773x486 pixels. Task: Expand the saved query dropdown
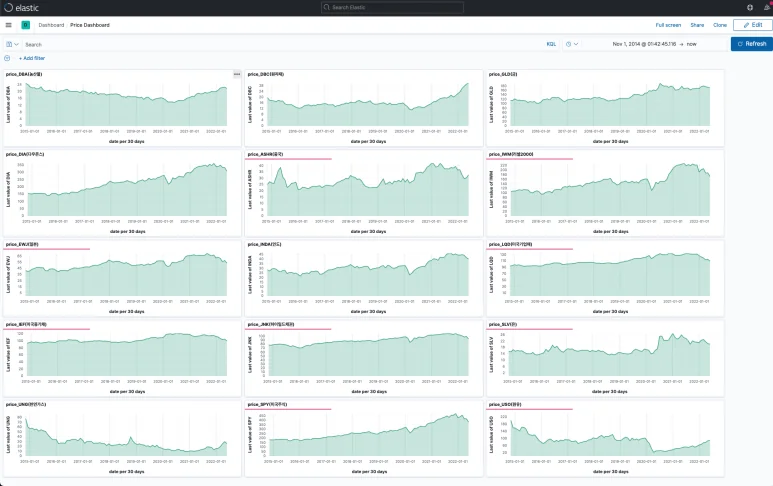12,44
